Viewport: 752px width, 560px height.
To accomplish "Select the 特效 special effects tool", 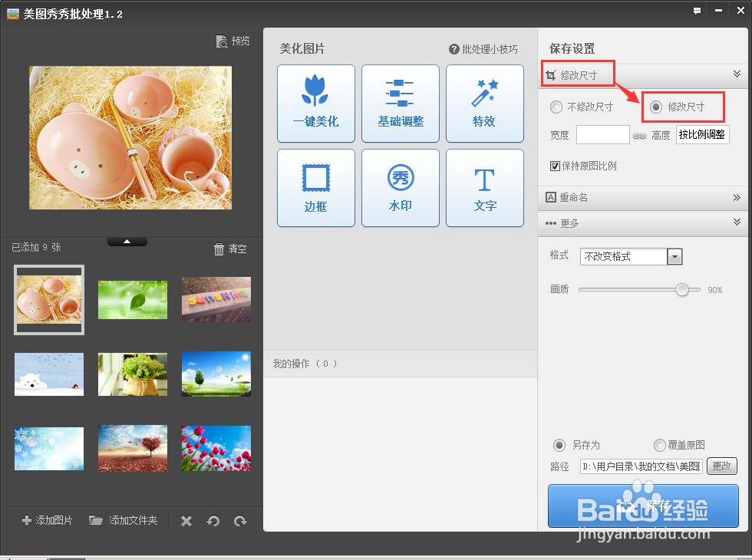I will pos(484,104).
